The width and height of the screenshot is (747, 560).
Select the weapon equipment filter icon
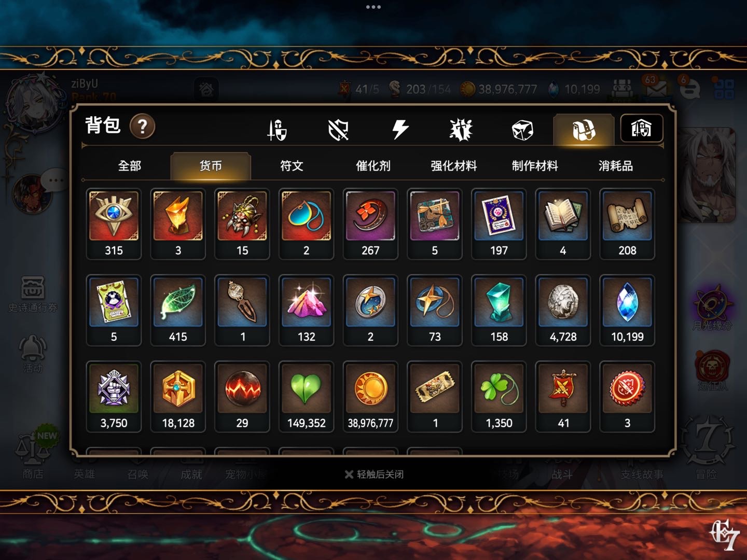(x=276, y=130)
